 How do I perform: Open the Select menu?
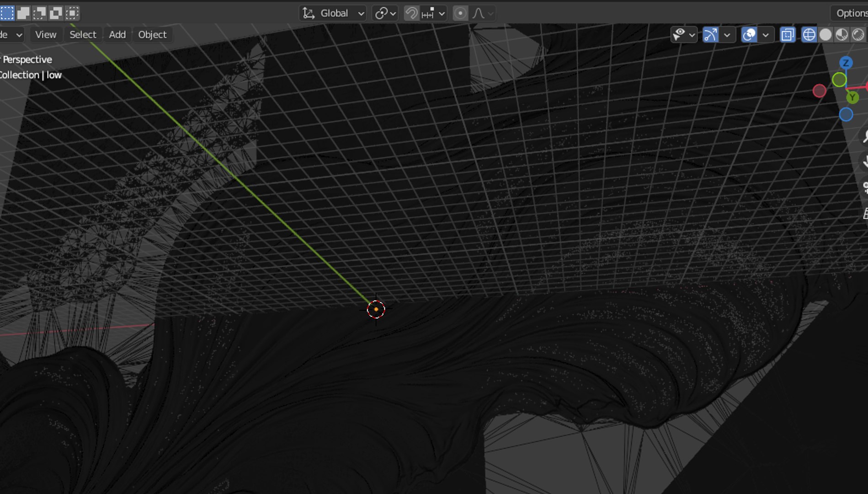pyautogui.click(x=83, y=34)
